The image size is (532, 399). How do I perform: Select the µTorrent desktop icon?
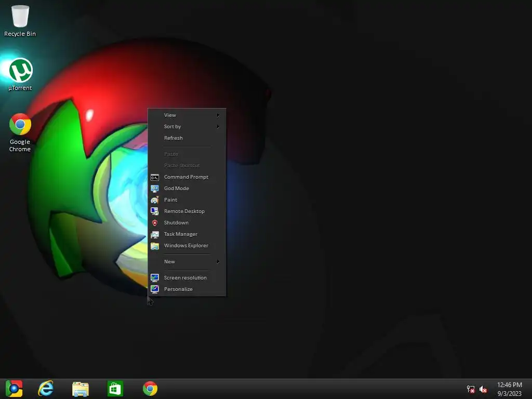(20, 75)
